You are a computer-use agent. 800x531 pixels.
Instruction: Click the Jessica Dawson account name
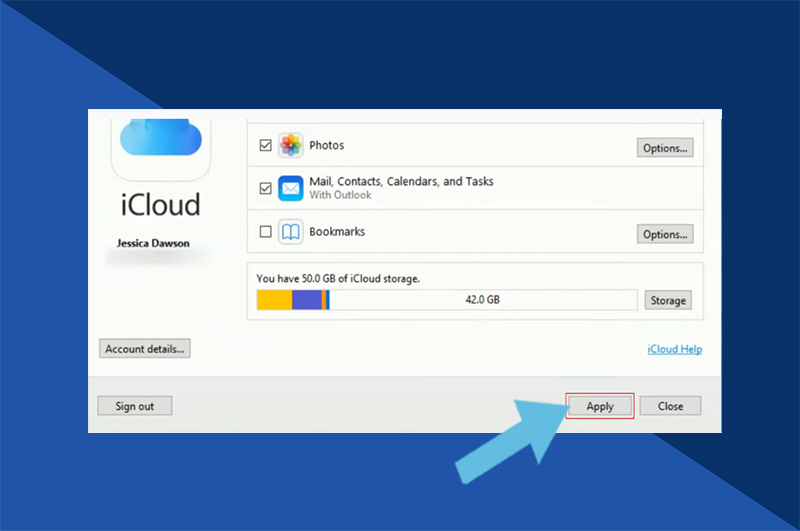(153, 243)
